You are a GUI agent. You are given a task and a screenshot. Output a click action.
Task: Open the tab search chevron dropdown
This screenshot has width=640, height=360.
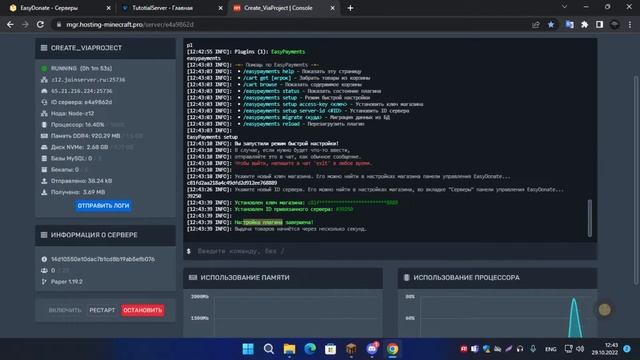click(564, 7)
